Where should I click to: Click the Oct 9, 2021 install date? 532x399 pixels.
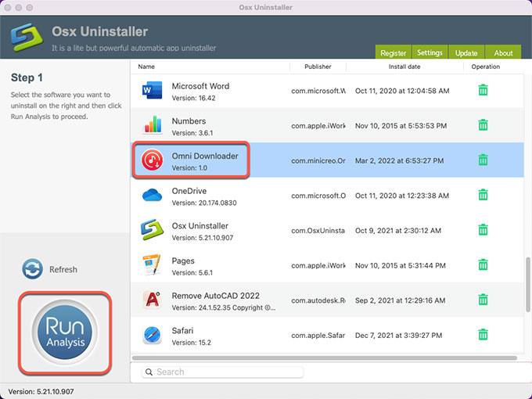tap(398, 231)
